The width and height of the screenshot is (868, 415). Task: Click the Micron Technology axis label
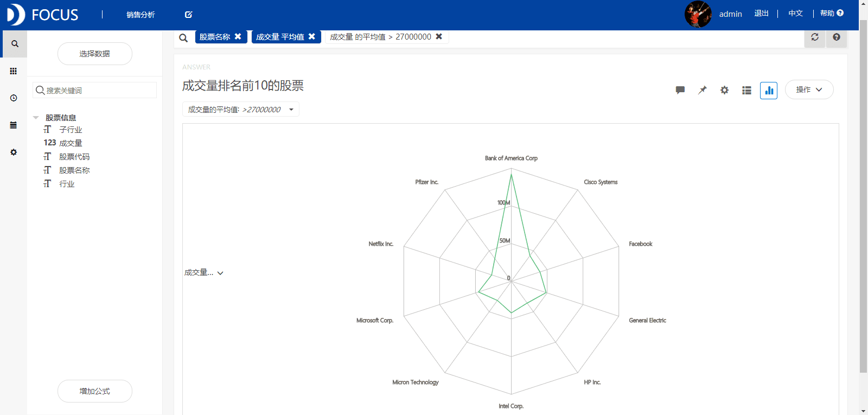(x=416, y=382)
